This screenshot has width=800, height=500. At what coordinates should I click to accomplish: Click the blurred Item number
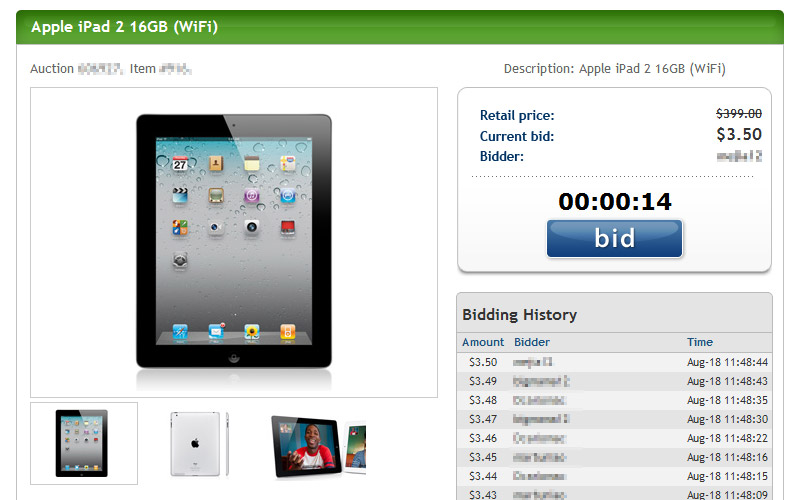click(x=175, y=68)
